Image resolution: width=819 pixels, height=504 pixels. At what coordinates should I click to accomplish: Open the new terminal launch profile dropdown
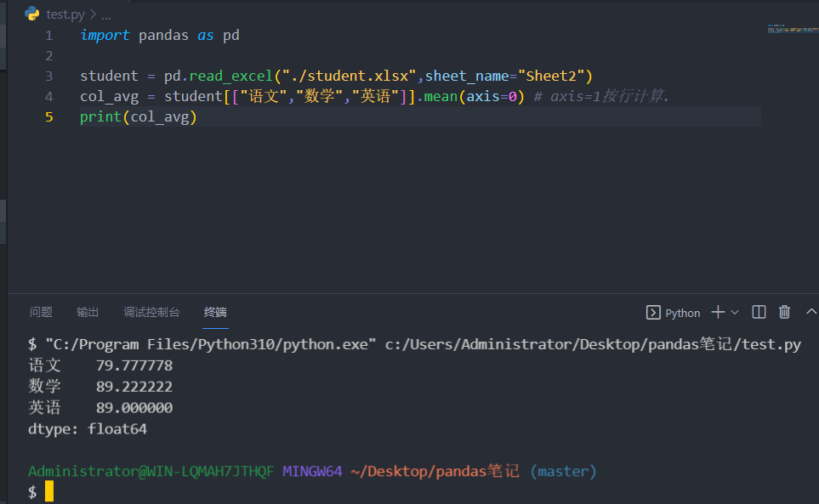point(735,313)
